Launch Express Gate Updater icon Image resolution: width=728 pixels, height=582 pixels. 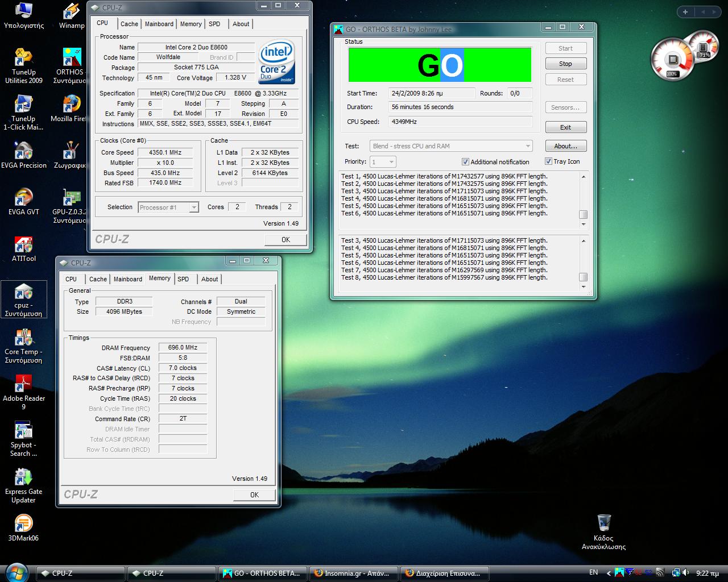23,486
